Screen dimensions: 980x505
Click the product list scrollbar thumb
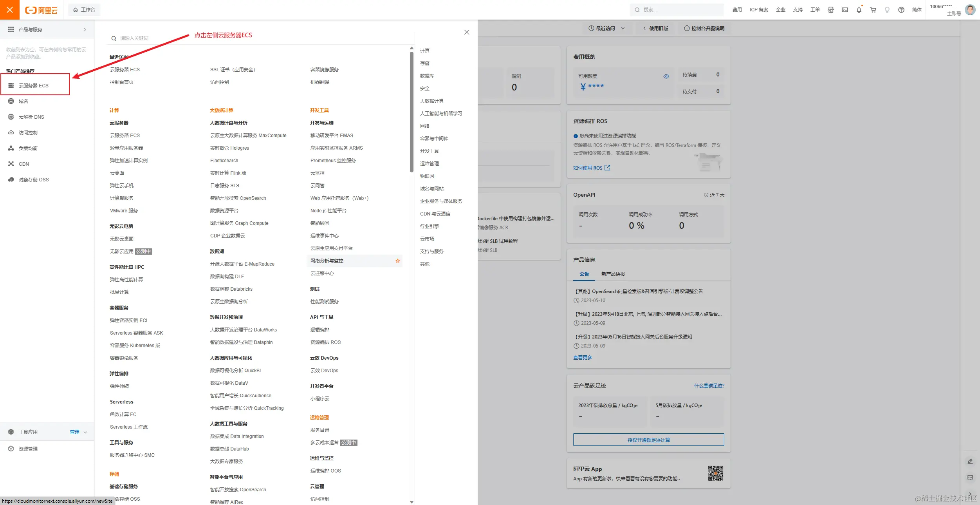pos(411,112)
